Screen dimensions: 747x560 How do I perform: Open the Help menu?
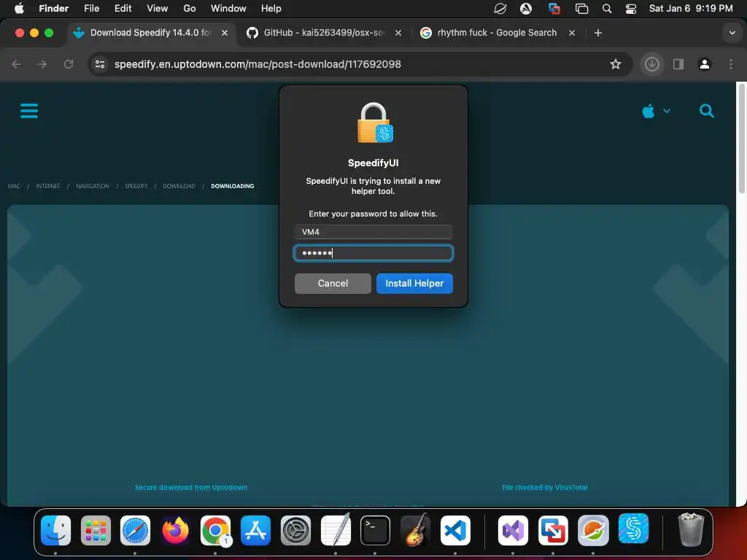(x=271, y=9)
